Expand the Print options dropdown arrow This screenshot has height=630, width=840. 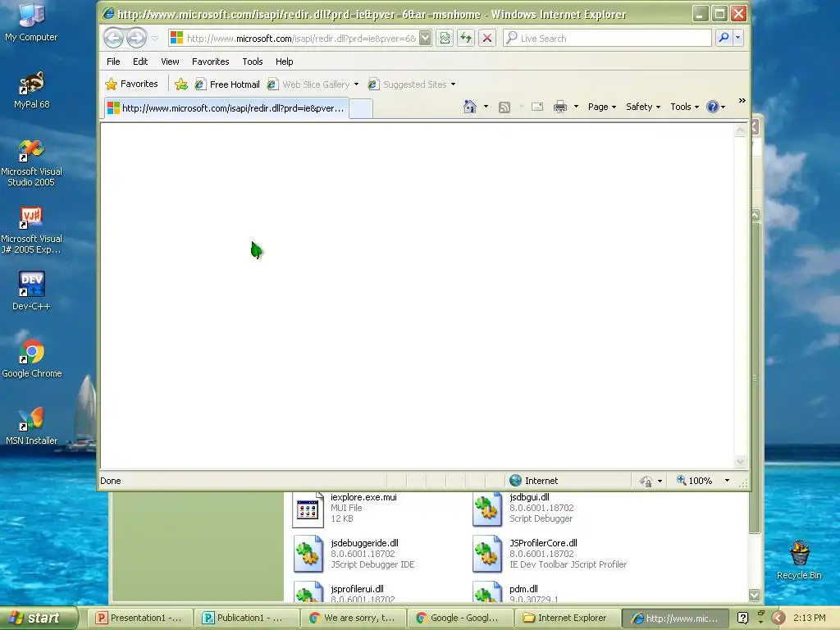click(577, 107)
